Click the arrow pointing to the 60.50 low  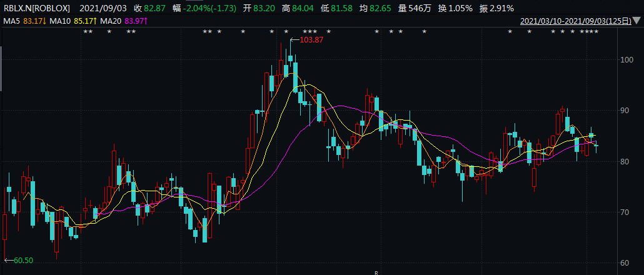click(8, 260)
